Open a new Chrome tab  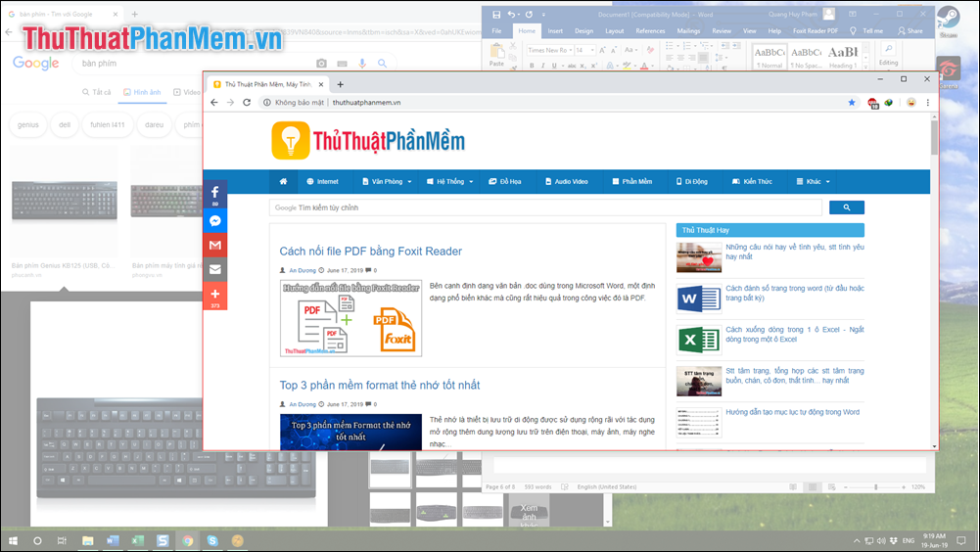tap(341, 84)
